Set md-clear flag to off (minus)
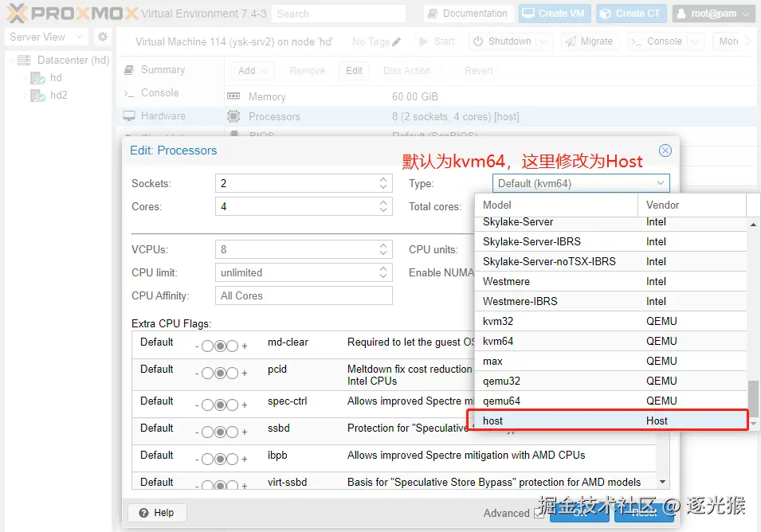The image size is (761, 532). tap(207, 346)
